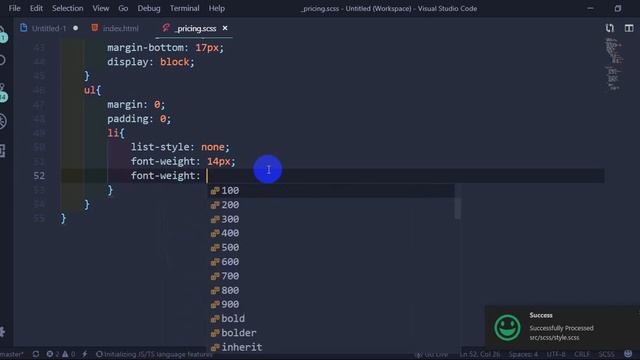Click the master branch indicator in the status bar

click(11, 354)
